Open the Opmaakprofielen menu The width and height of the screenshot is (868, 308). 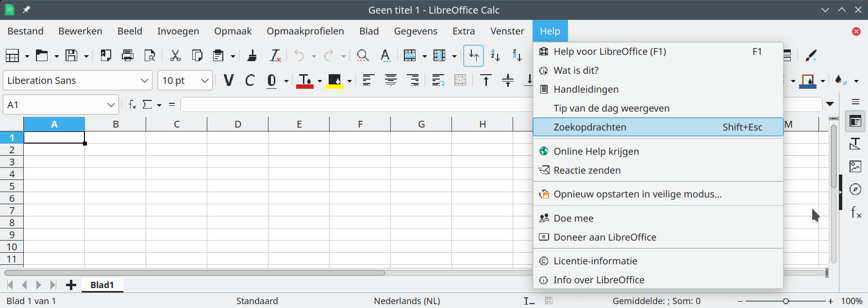[305, 31]
